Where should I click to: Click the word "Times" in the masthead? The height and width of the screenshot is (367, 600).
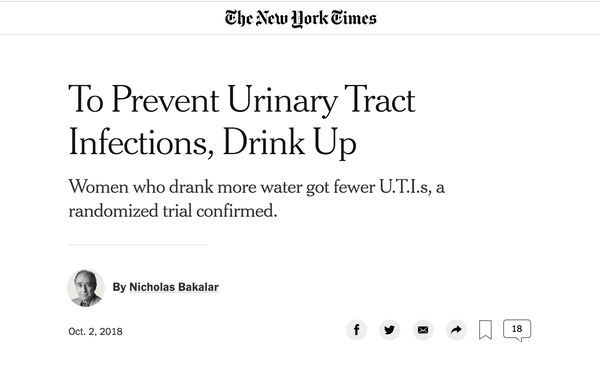coord(353,18)
